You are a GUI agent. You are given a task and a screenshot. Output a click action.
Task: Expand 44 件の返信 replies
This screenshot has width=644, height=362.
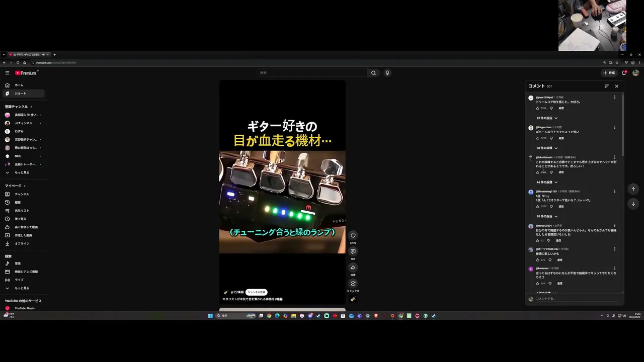click(547, 183)
